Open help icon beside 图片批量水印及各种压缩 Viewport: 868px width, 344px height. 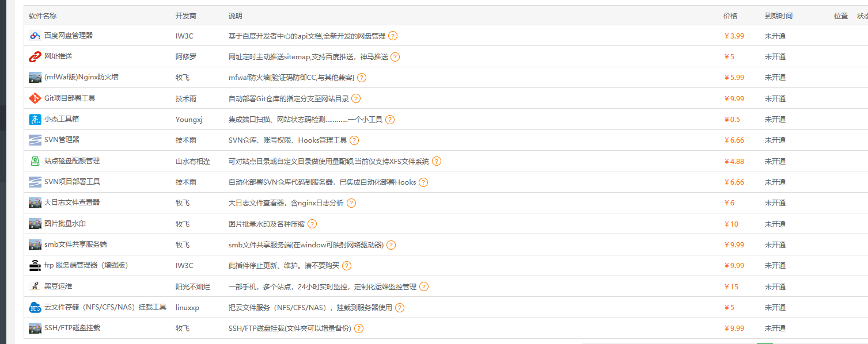[x=312, y=224]
